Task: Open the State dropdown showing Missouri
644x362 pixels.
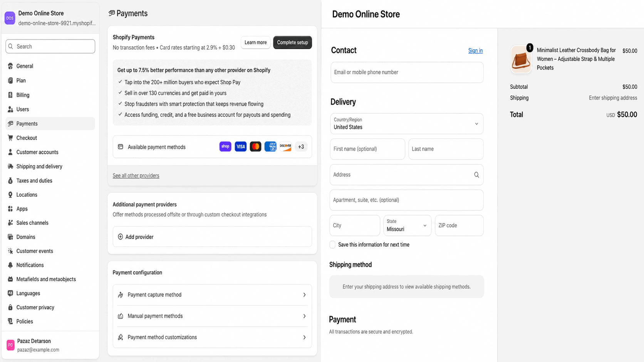Action: pos(407,225)
